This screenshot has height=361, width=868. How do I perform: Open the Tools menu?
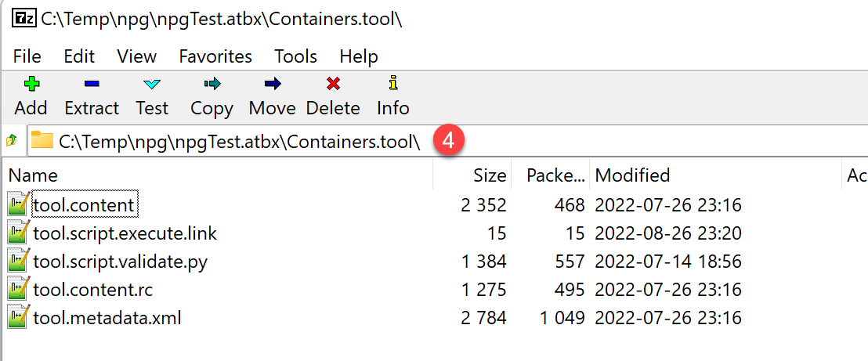pyautogui.click(x=295, y=56)
